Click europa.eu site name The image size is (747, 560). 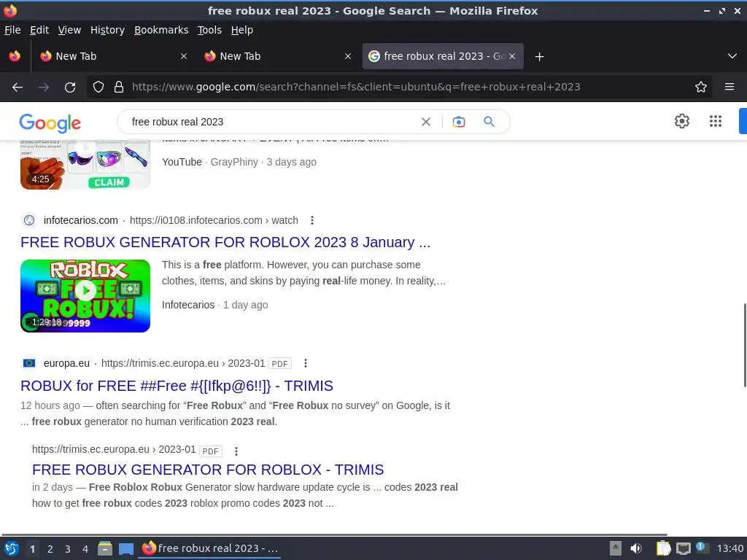click(x=66, y=363)
